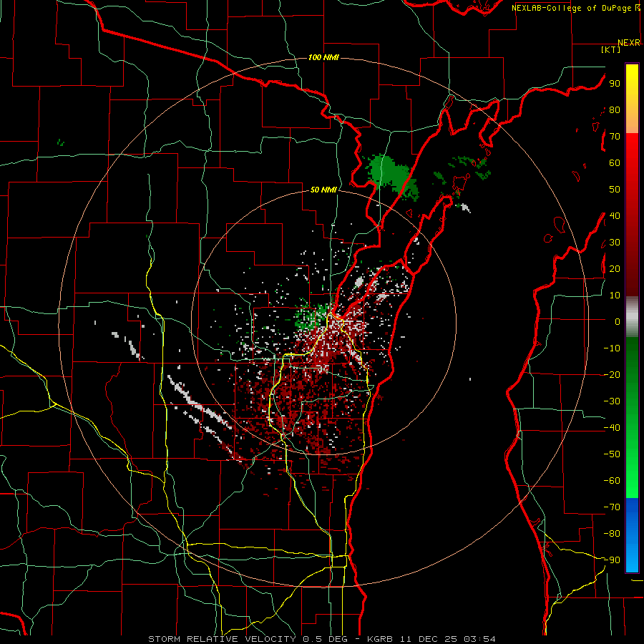The width and height of the screenshot is (644, 644).
Task: Click the -90 value on velocity scale
Action: tap(612, 560)
